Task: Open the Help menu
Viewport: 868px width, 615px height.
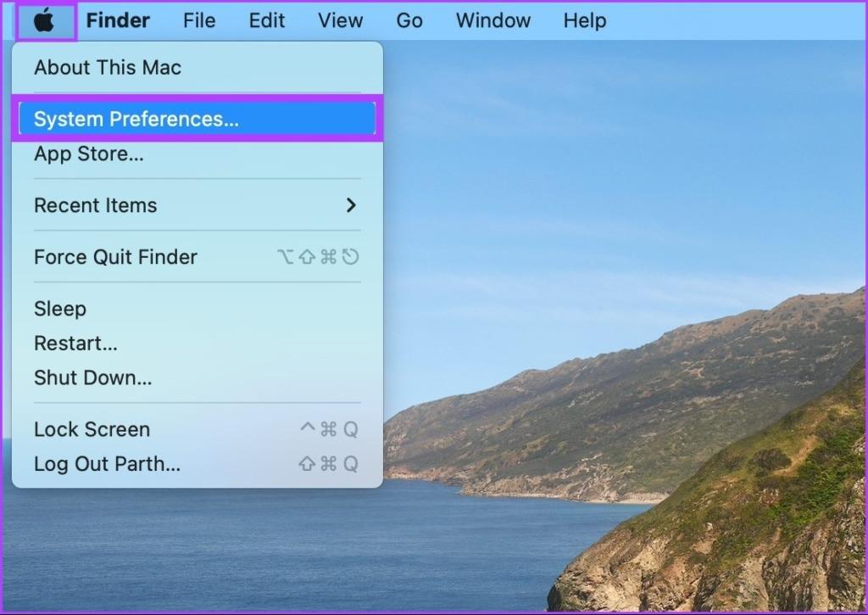Action: (584, 20)
